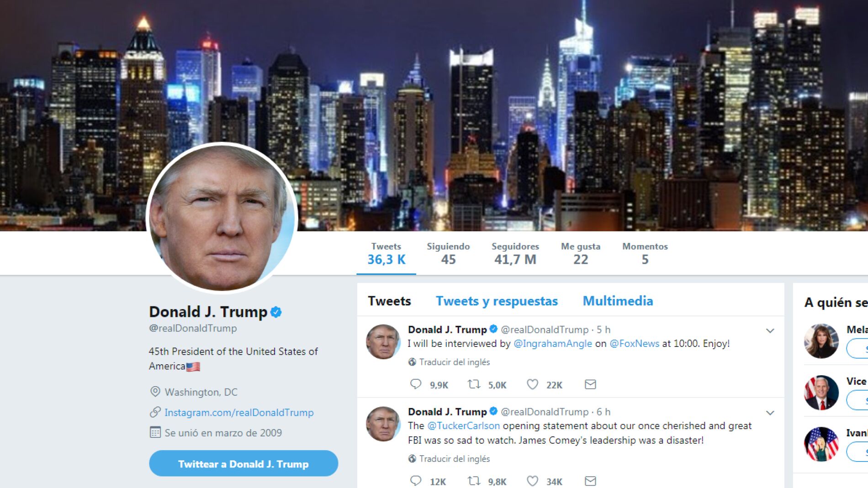Click the Twittear a Donald J. Trump button

[243, 463]
